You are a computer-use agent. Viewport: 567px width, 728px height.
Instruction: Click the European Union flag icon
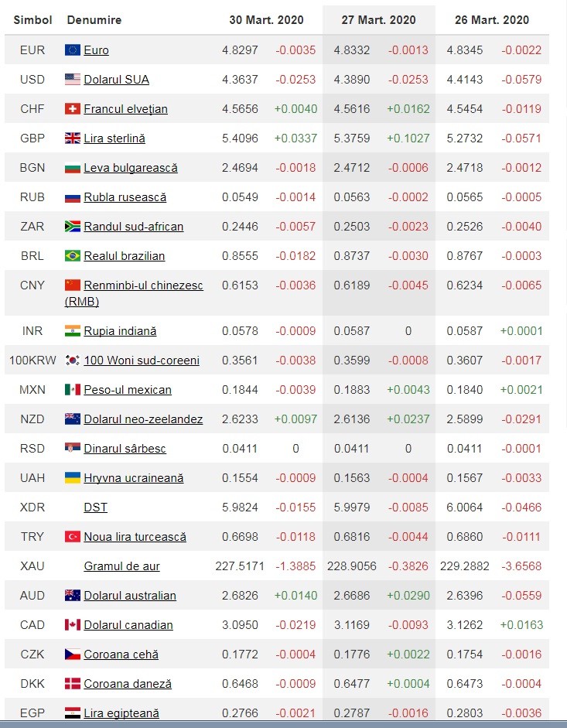click(73, 50)
